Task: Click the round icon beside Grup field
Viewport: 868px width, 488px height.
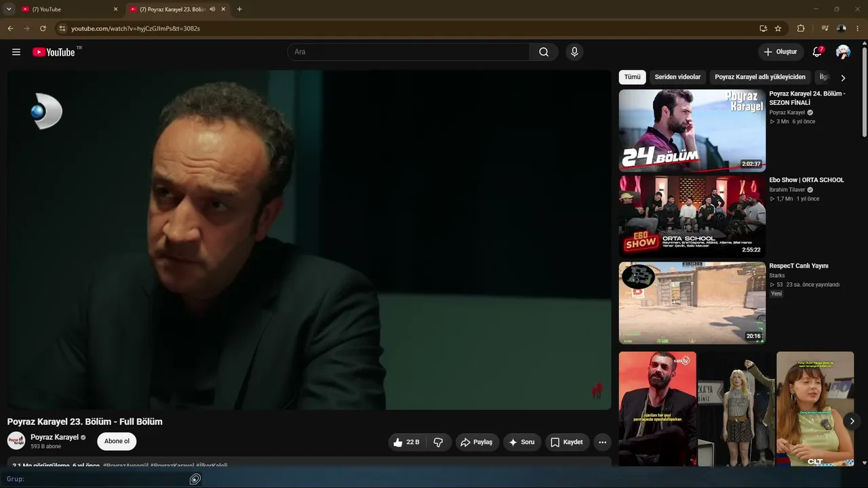Action: (195, 479)
